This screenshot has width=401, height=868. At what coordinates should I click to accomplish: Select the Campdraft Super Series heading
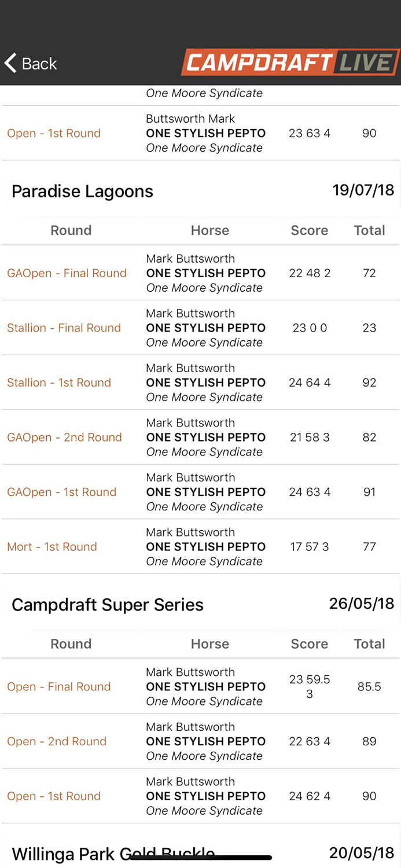pos(107,604)
